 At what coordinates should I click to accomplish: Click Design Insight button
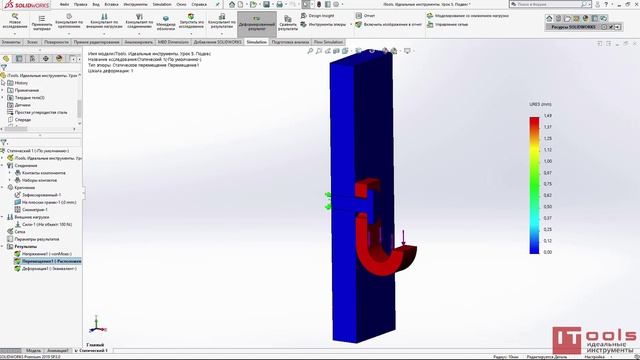[x=317, y=16]
